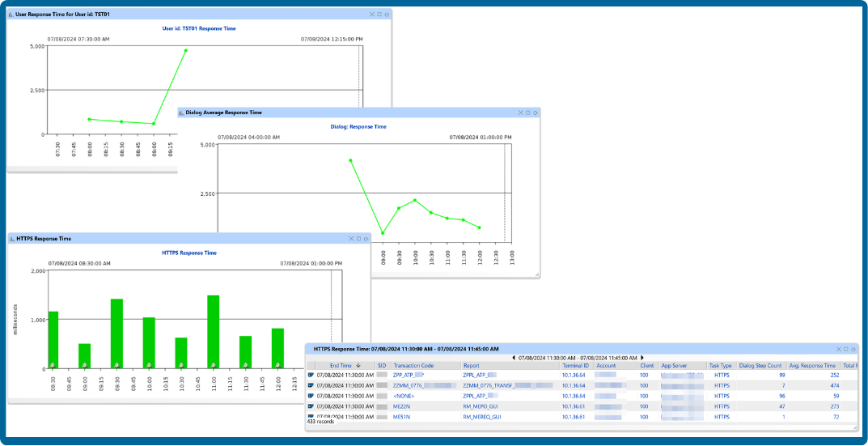Click the "433 records" count label
This screenshot has width=868, height=446.
point(320,422)
